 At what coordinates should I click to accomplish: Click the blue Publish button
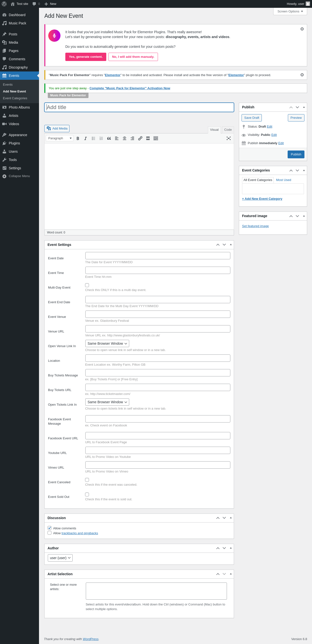click(296, 154)
